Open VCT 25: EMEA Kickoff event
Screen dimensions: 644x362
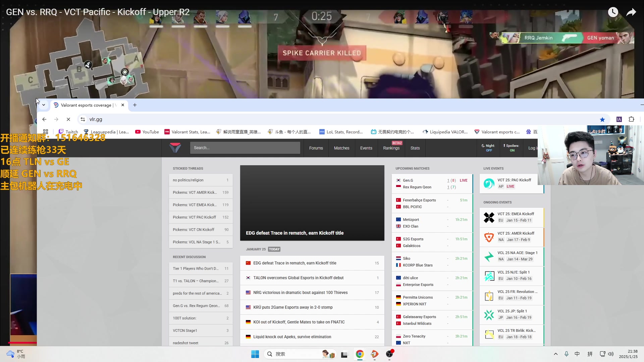click(512, 217)
